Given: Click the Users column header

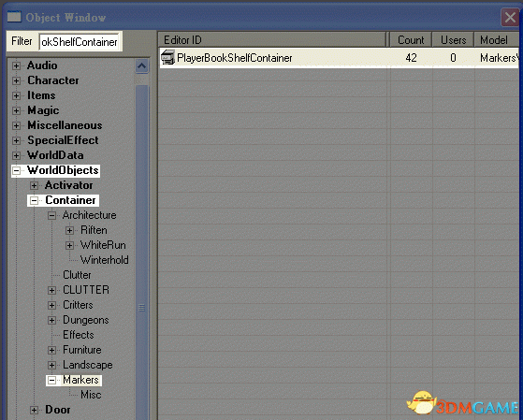Looking at the screenshot, I should pyautogui.click(x=453, y=39).
